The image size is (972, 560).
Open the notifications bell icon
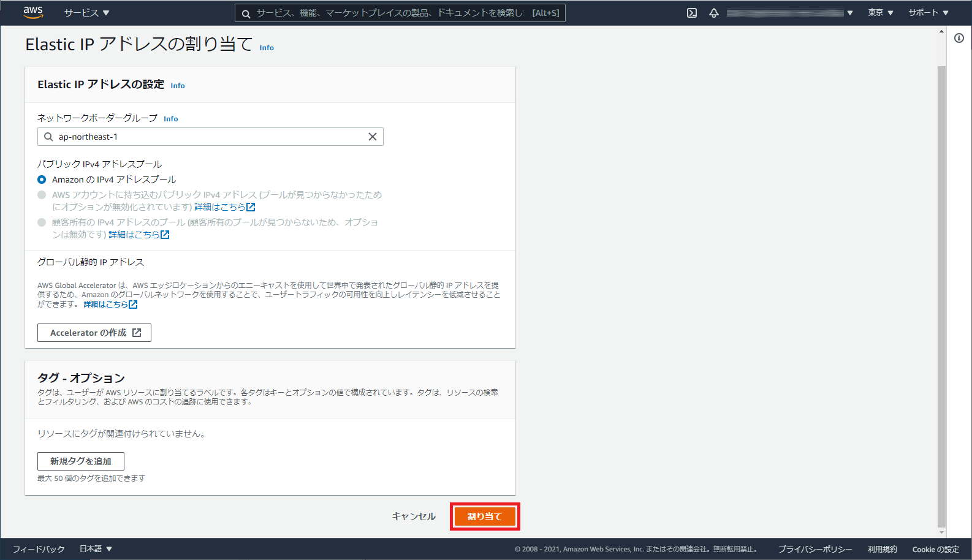714,13
